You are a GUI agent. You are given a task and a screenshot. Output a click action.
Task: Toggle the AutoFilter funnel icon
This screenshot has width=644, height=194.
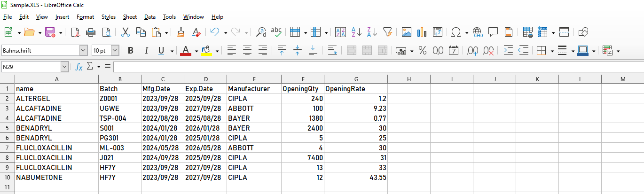coord(387,32)
